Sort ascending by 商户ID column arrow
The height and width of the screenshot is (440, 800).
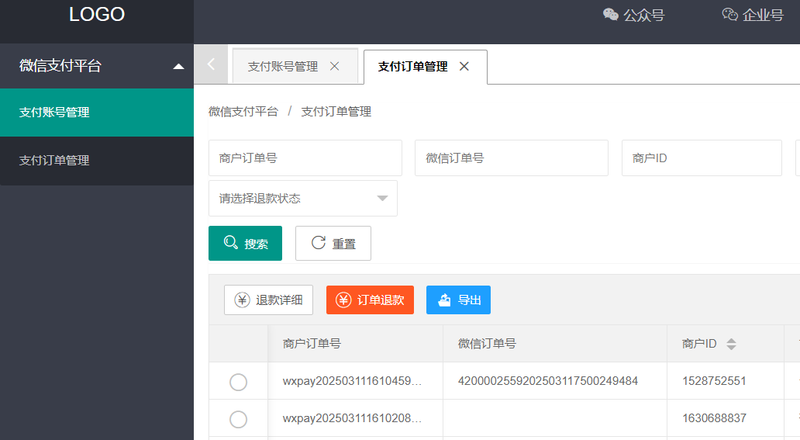point(731,340)
